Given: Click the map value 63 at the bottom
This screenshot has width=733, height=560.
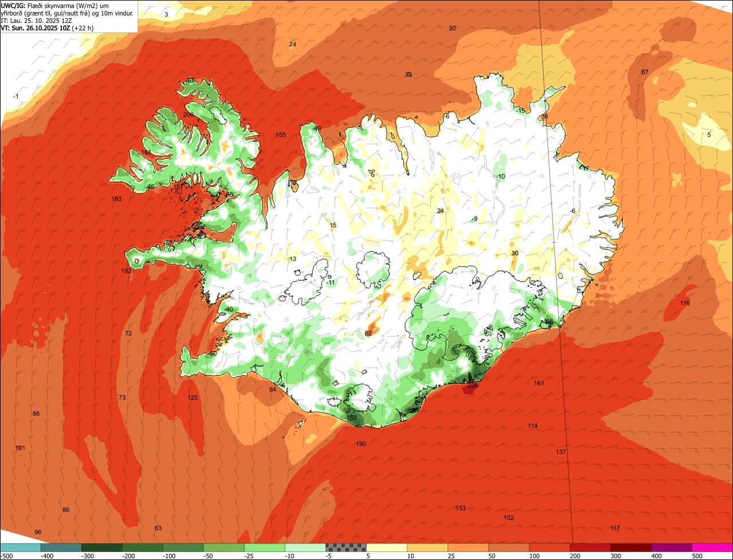Looking at the screenshot, I should 158,528.
